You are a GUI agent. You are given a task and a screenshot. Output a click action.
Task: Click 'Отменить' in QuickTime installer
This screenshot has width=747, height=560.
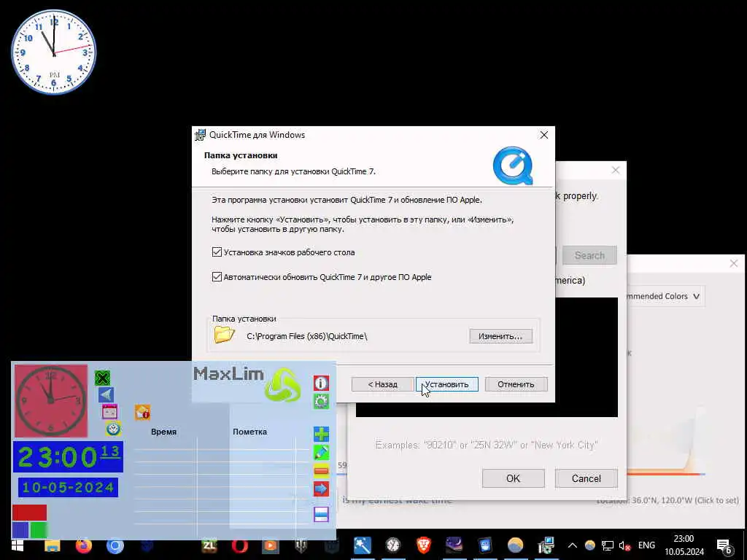click(516, 384)
